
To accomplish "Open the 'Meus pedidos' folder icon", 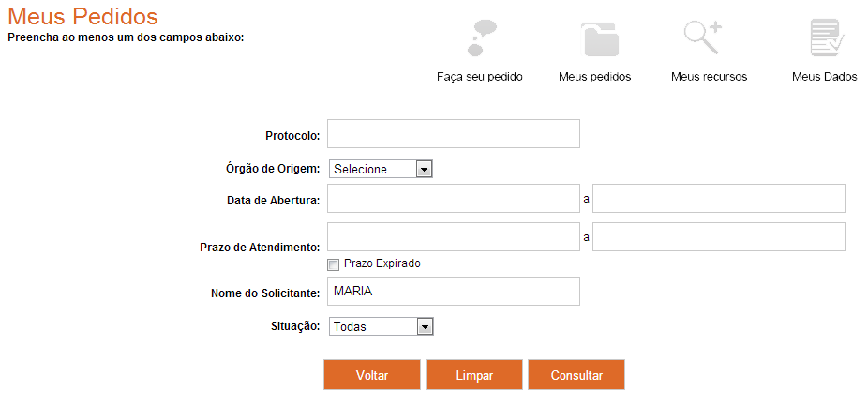I will click(x=600, y=39).
